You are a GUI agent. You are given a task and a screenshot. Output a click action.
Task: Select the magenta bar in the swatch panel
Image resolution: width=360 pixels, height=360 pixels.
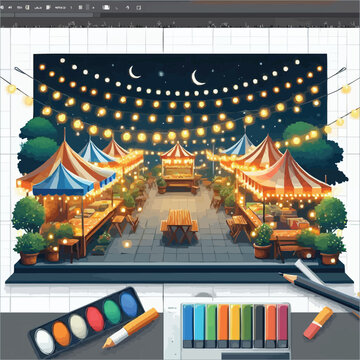[x=283, y=326]
